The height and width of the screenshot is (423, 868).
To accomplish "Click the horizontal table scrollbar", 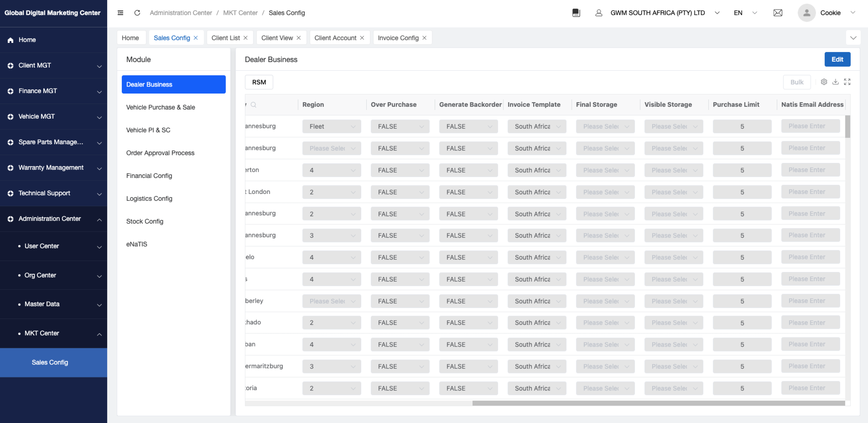I will pos(658,403).
